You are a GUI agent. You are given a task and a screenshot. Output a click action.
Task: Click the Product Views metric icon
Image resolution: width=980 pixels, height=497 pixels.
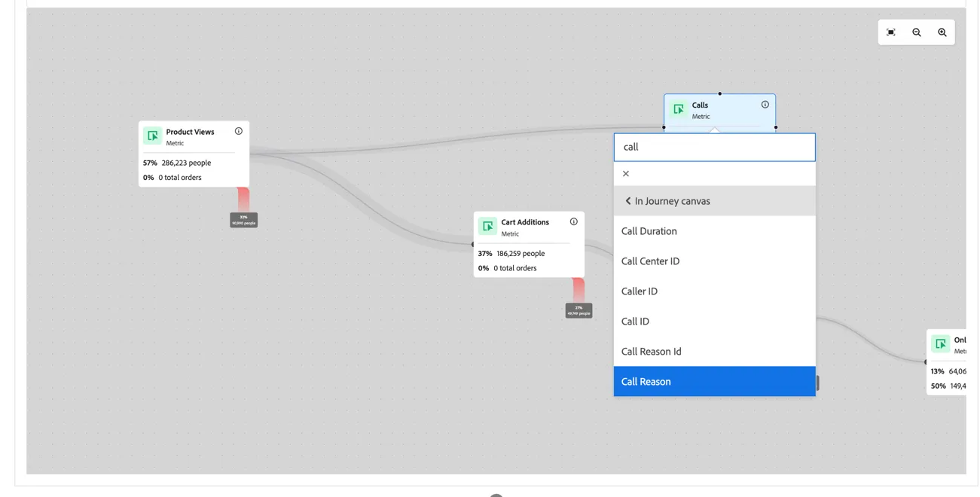click(x=153, y=136)
